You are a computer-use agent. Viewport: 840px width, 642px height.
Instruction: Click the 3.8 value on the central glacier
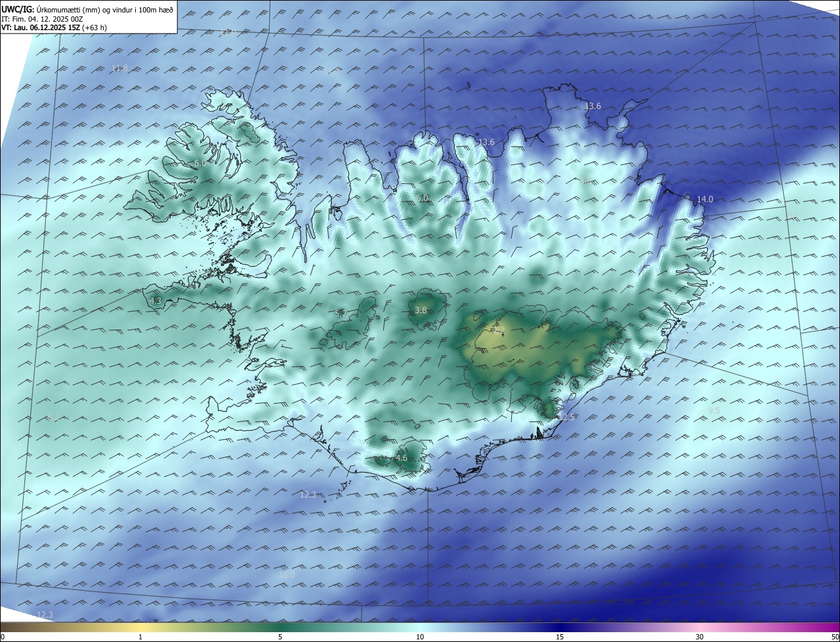click(421, 310)
